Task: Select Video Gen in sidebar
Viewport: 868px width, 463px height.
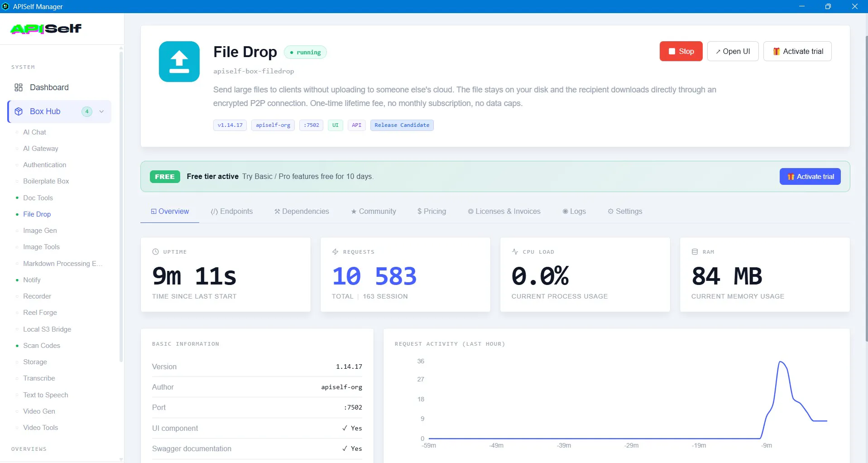Action: 39,411
